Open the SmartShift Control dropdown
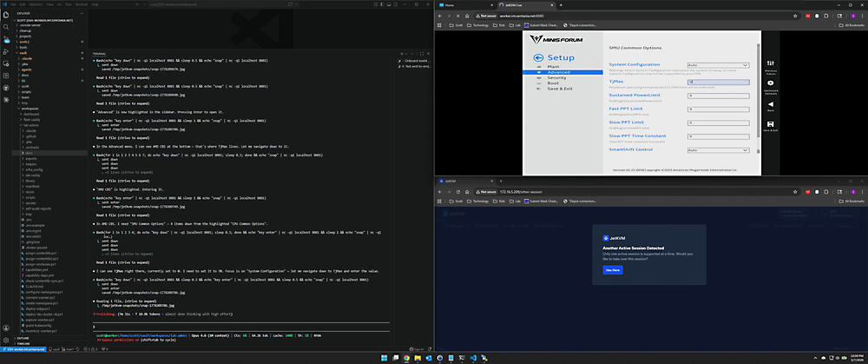Image resolution: width=868 pixels, height=364 pixels. pos(718,150)
